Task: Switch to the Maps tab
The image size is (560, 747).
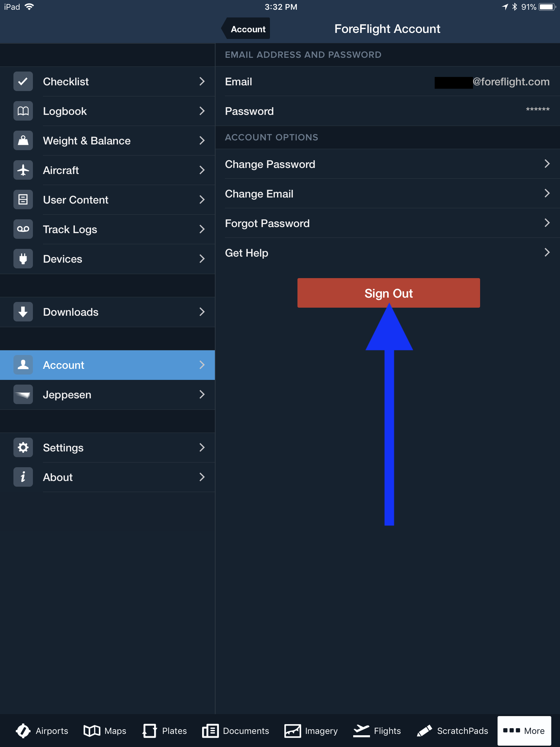Action: pyautogui.click(x=104, y=731)
